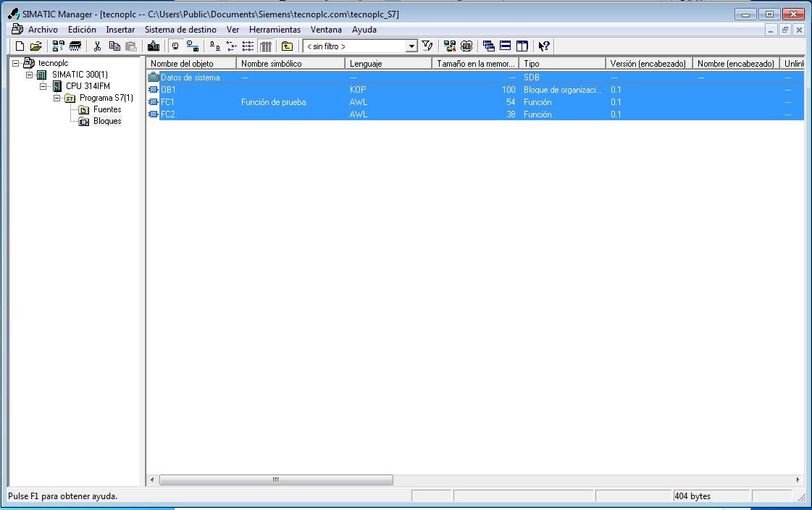Viewport: 812px width, 510px height.
Task: Sort by the Tipo column header
Action: click(x=562, y=63)
